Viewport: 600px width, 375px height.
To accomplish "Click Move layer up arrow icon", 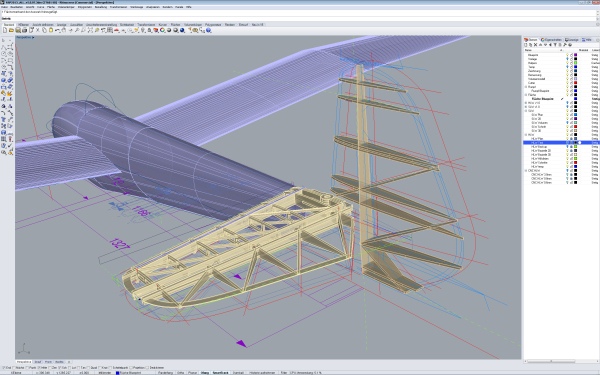I will pyautogui.click(x=540, y=45).
